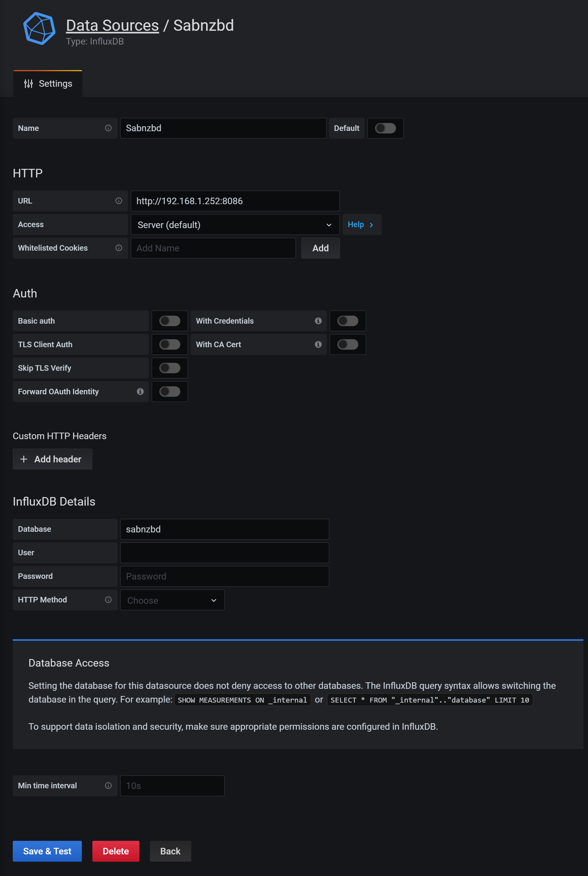588x876 pixels.
Task: Click the InfluxDB Details heading
Action: point(54,502)
